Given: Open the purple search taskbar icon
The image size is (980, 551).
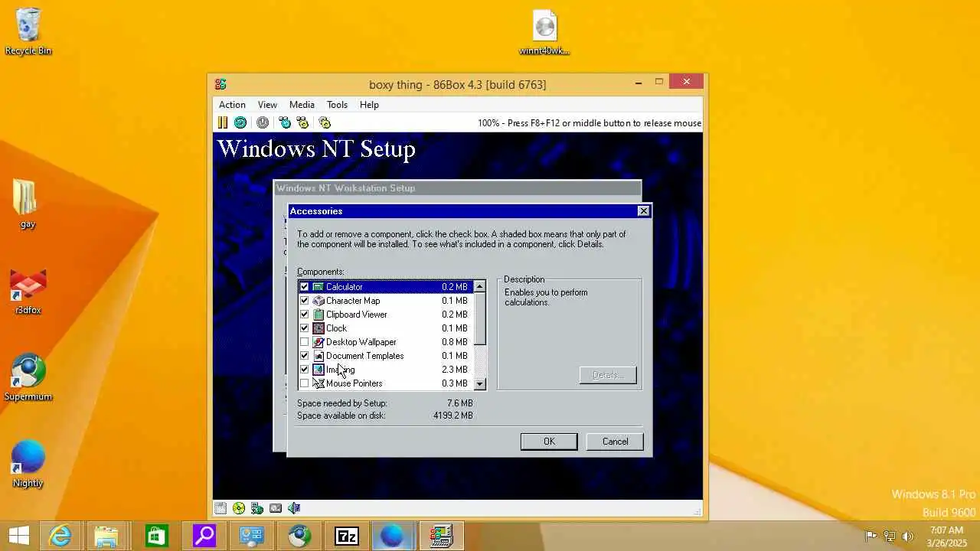Looking at the screenshot, I should [204, 536].
